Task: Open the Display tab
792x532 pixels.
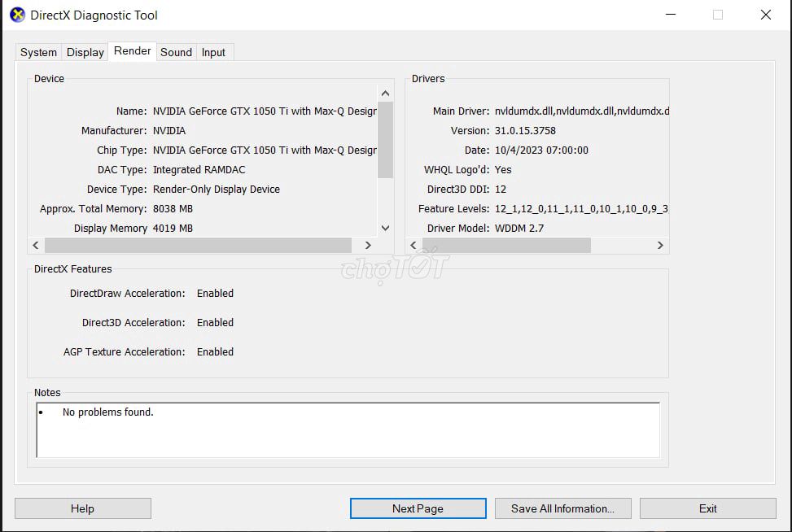Action: (85, 52)
